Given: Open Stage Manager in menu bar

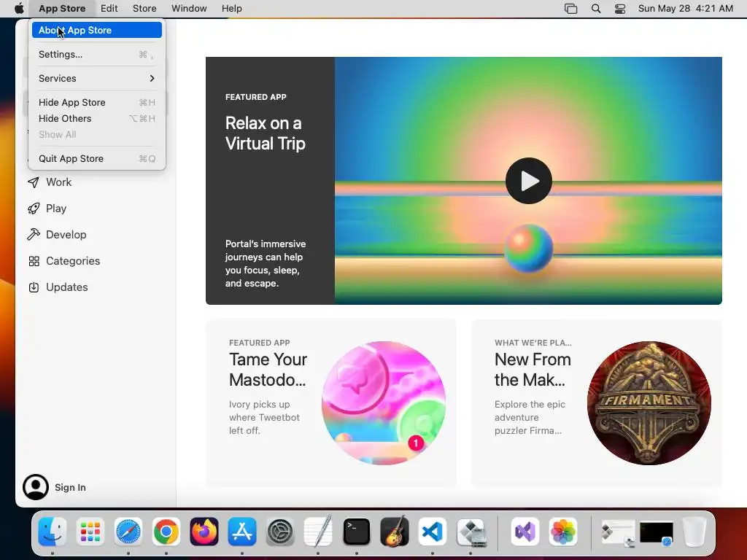Looking at the screenshot, I should [570, 9].
